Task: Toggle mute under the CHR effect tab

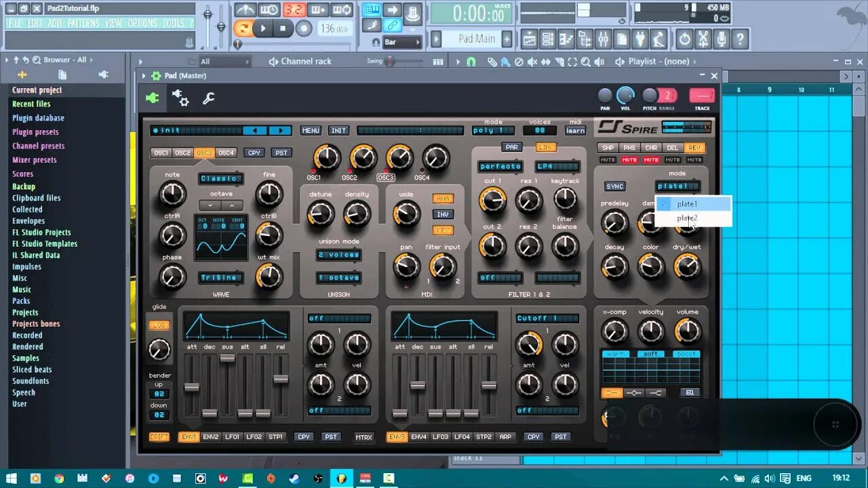Action: coord(651,160)
